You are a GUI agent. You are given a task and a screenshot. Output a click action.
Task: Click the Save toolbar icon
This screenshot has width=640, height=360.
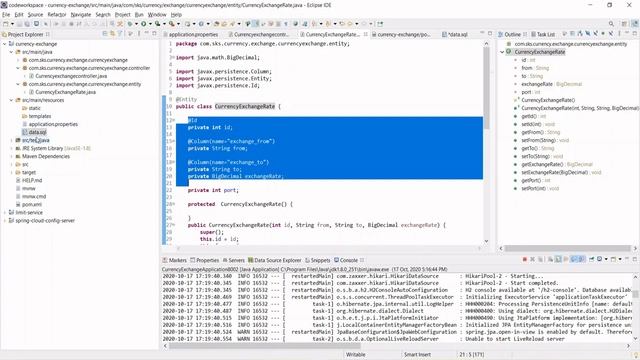(19, 24)
